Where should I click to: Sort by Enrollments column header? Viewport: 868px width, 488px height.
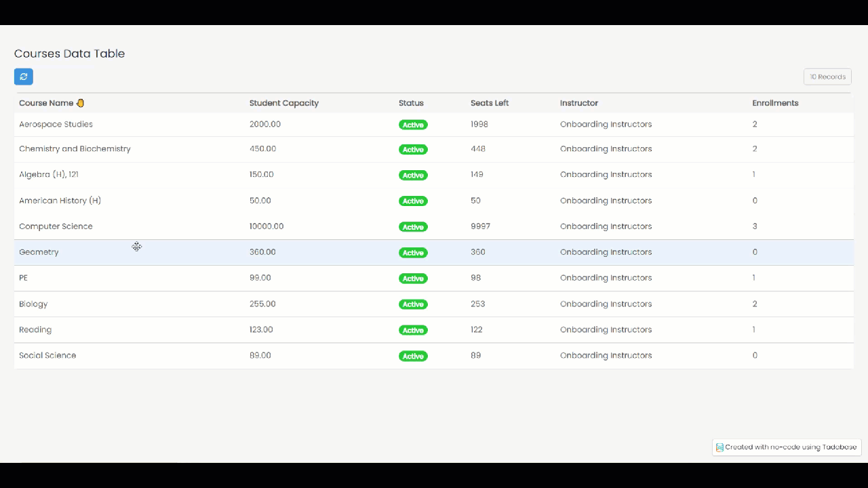coord(775,103)
